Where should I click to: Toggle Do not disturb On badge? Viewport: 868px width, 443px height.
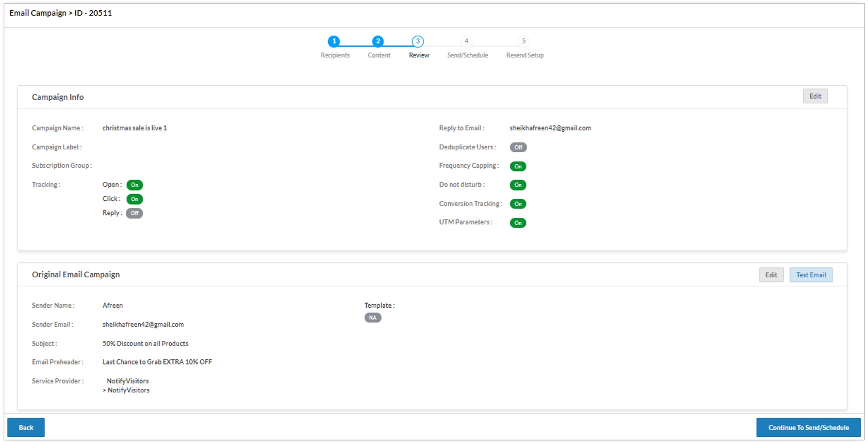pos(518,185)
